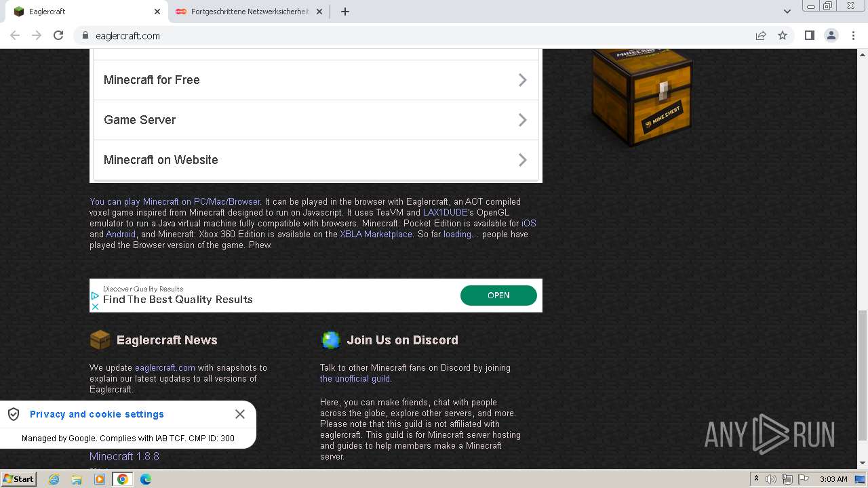This screenshot has height=488, width=868.
Task: Follow 'You can play Minecraft on PC/Mac/Browser' link
Action: (175, 201)
